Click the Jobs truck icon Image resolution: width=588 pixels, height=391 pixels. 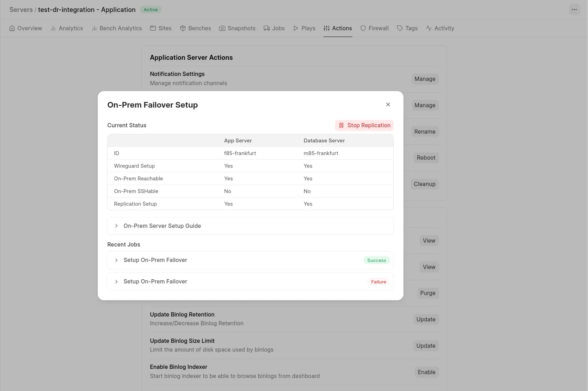[x=267, y=28]
